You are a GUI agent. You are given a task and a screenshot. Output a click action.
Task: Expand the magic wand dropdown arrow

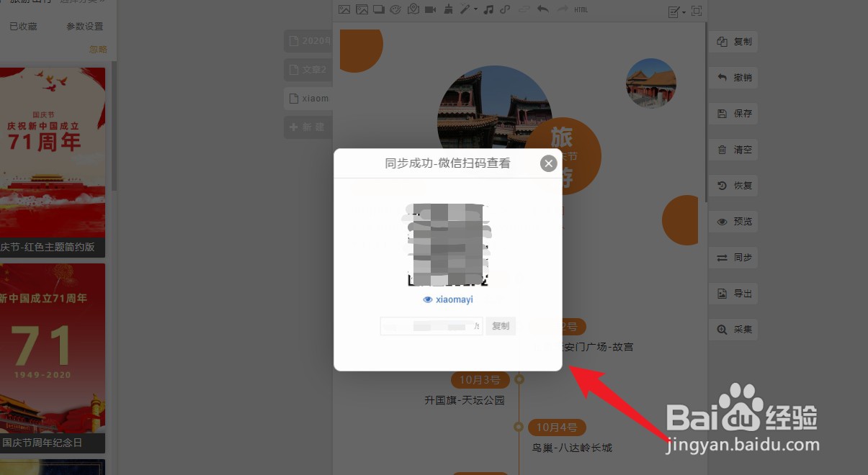tap(475, 9)
